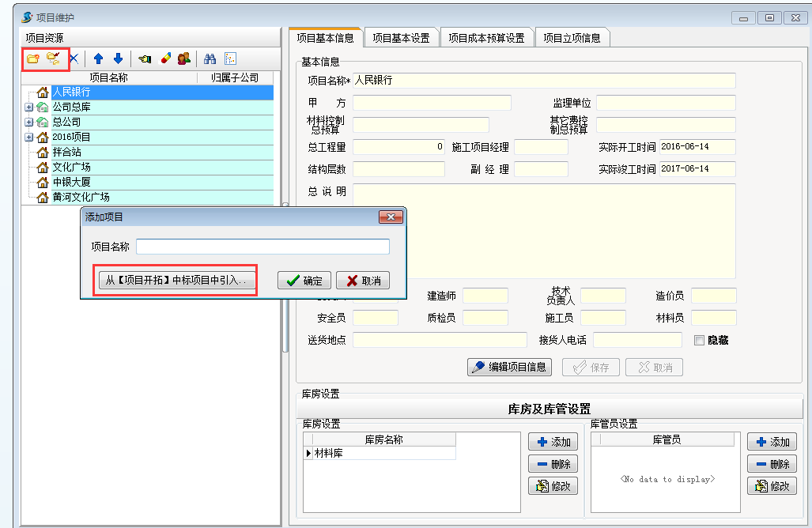Move project up with blue up arrow

point(98,58)
